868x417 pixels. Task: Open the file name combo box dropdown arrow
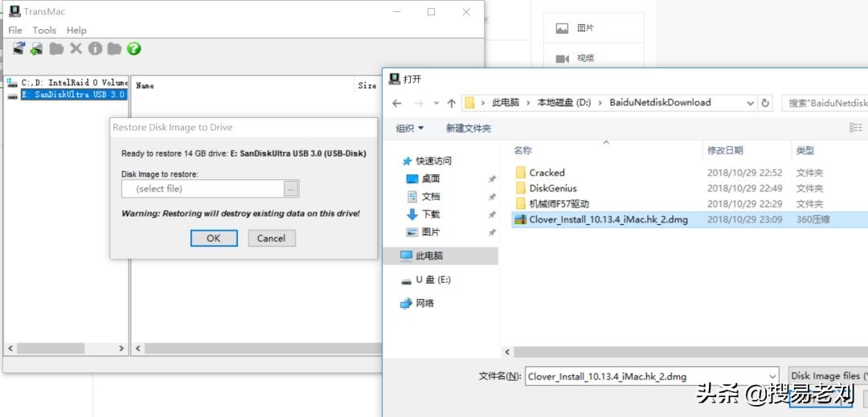click(x=772, y=377)
